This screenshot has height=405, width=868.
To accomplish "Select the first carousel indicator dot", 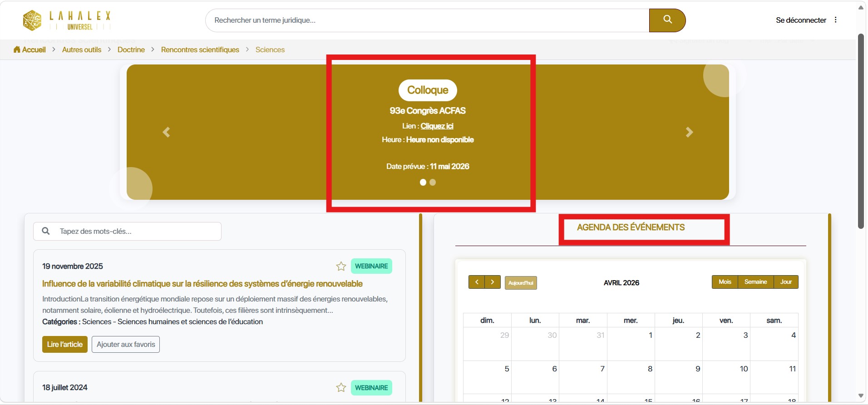I will point(423,182).
